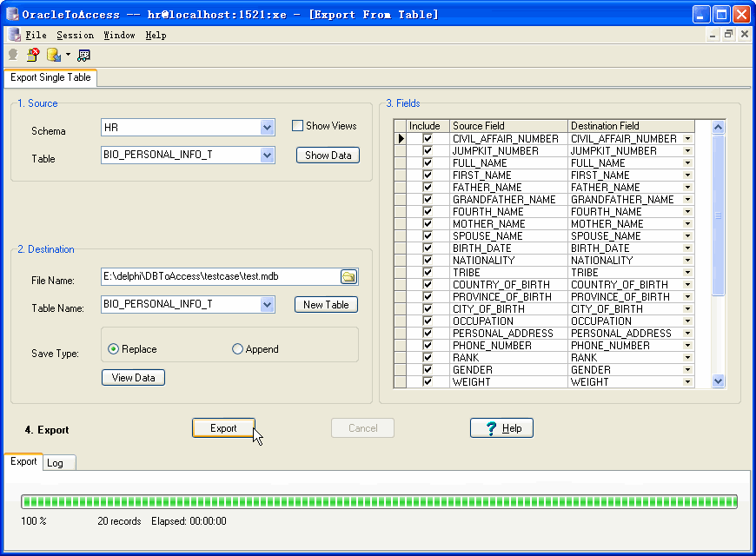756x556 pixels.
Task: Uncheck Include for WEIGHT
Action: [x=428, y=382]
